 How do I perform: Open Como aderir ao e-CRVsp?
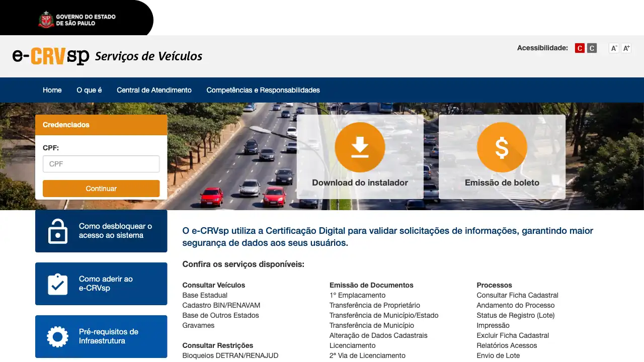point(101,284)
